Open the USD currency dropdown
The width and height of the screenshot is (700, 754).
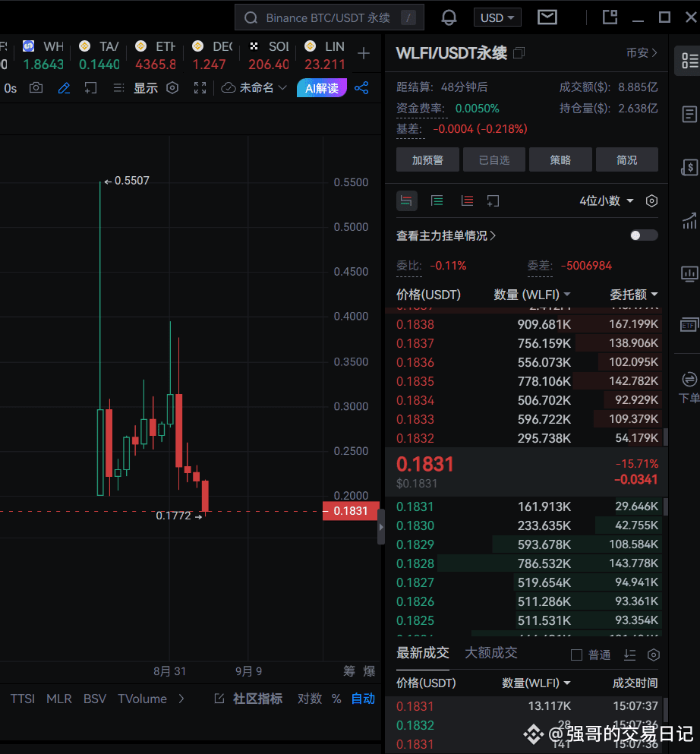point(497,17)
